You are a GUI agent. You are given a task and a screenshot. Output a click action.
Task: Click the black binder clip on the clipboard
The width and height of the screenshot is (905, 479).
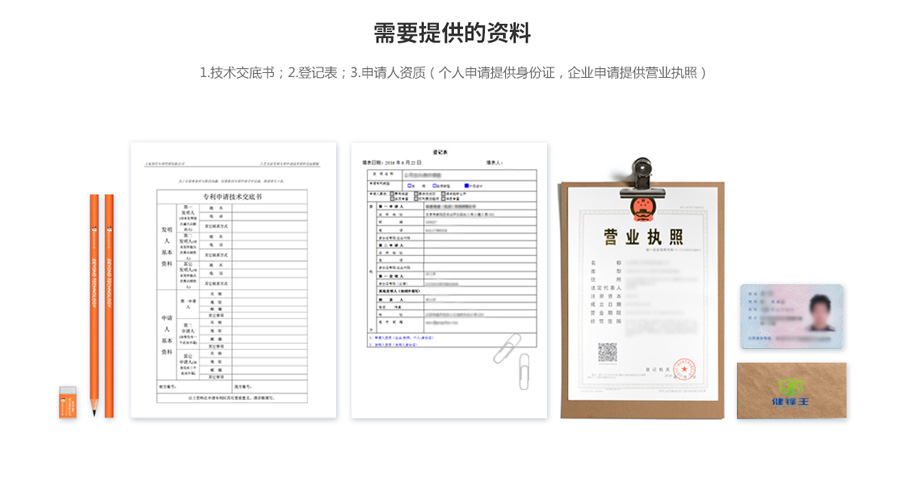coord(642,178)
